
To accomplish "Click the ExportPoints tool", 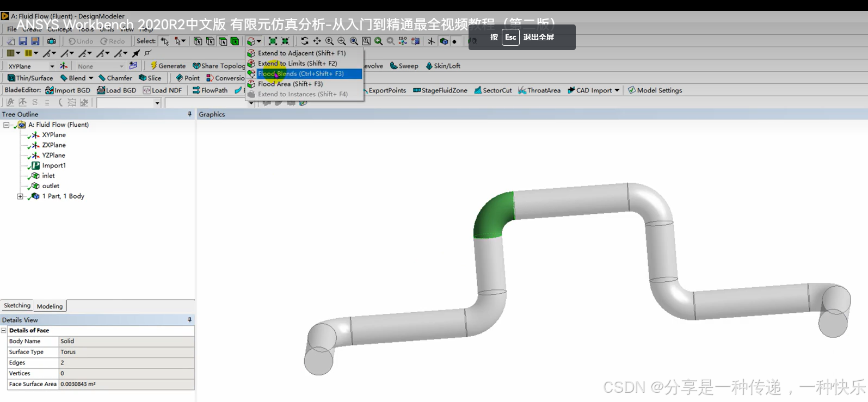I will point(385,90).
